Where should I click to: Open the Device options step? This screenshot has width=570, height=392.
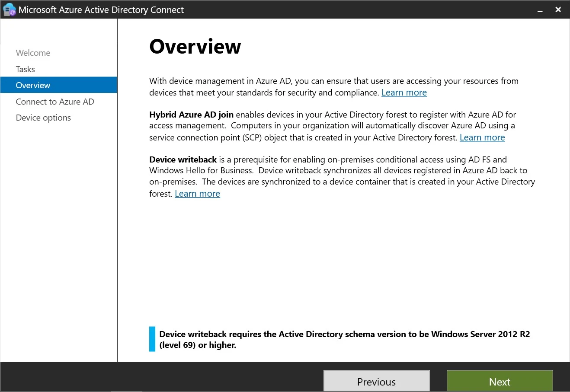(x=43, y=118)
